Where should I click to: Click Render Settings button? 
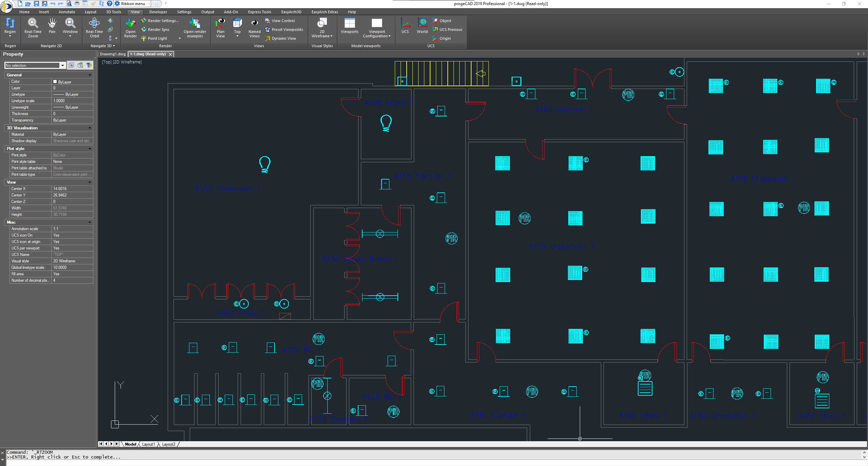coord(160,21)
